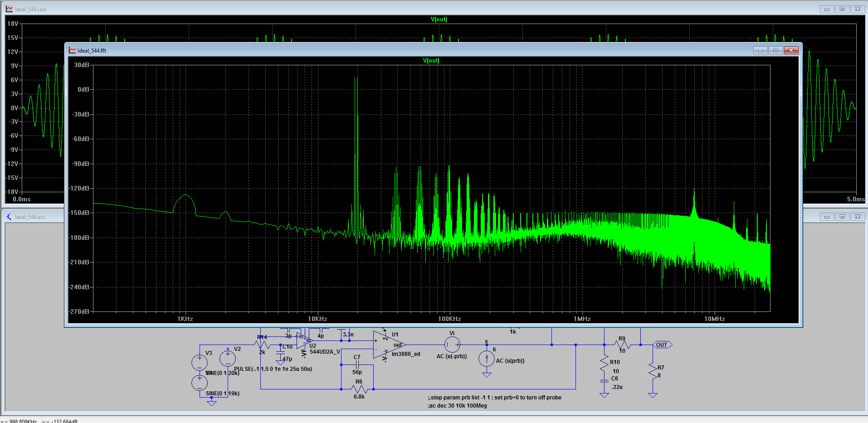868x423 pixels.
Task: Click the ;ac dec 30 10k 100Meg directive
Action: [x=457, y=406]
